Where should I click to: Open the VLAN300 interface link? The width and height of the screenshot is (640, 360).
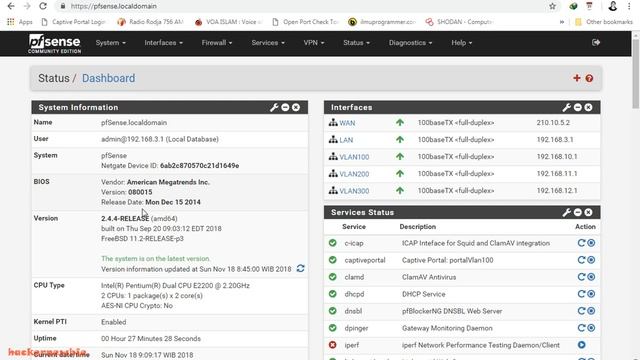click(354, 191)
